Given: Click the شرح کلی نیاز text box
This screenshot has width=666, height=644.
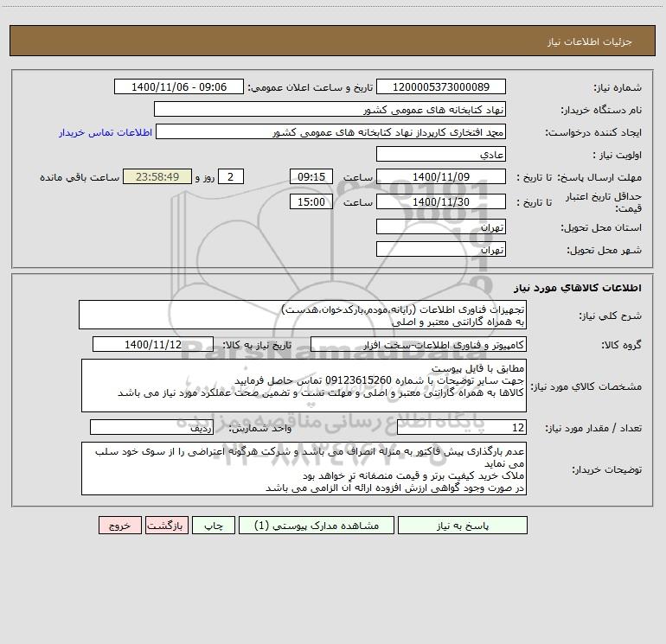Looking at the screenshot, I should point(303,315).
